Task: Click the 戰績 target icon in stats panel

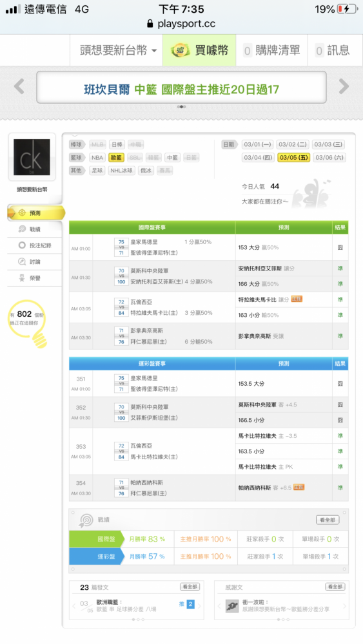Action: click(x=86, y=520)
